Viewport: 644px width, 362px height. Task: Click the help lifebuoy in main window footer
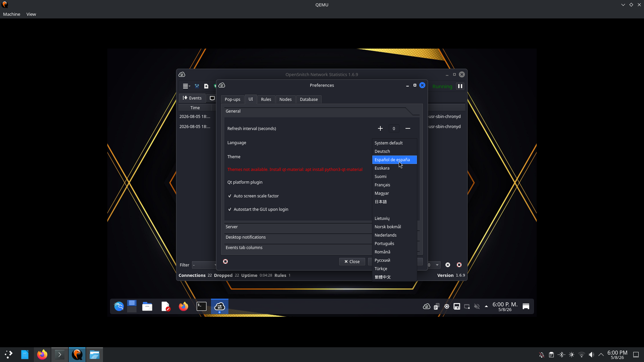tap(459, 265)
